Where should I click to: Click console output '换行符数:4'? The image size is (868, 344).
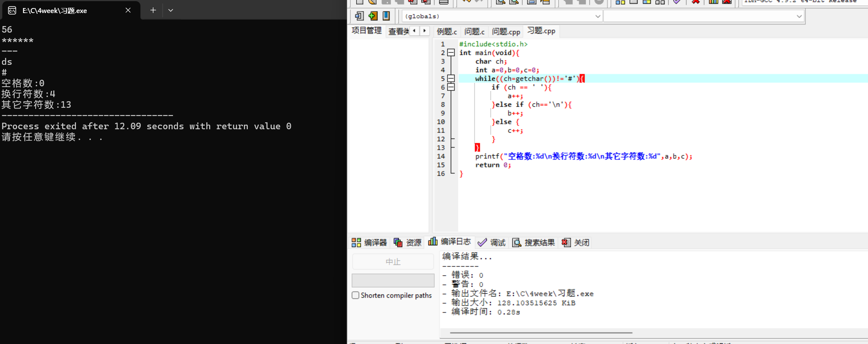pos(28,94)
